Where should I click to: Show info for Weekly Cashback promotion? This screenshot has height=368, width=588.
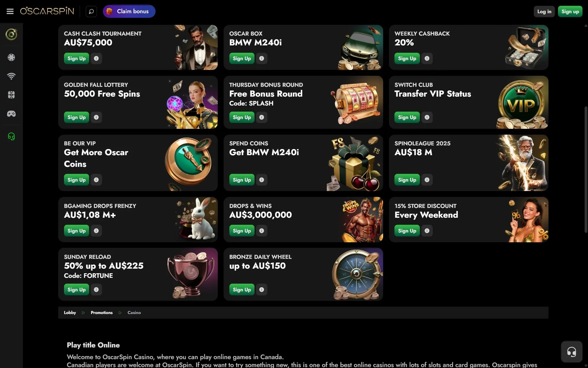(427, 58)
